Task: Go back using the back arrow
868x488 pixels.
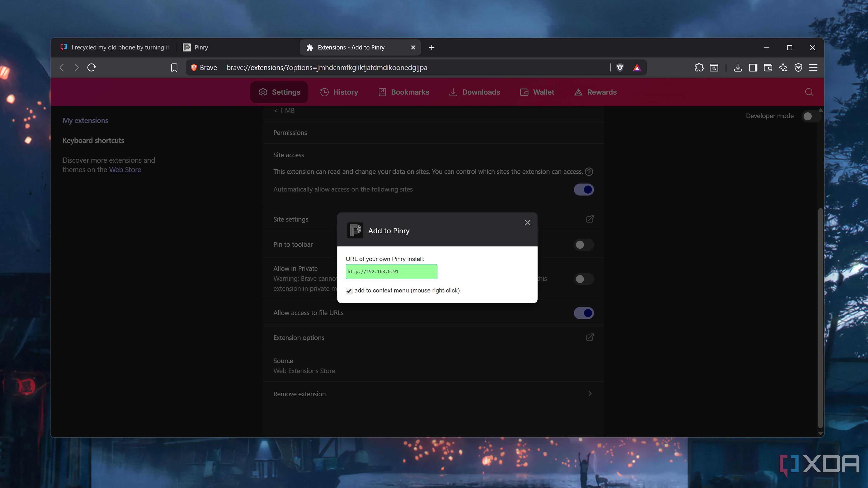Action: point(62,68)
